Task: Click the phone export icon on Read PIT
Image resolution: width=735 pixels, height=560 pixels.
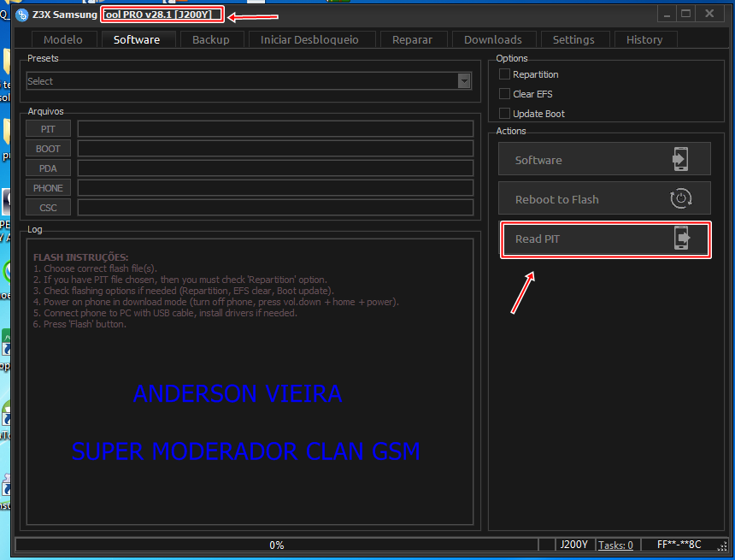Action: [x=682, y=238]
